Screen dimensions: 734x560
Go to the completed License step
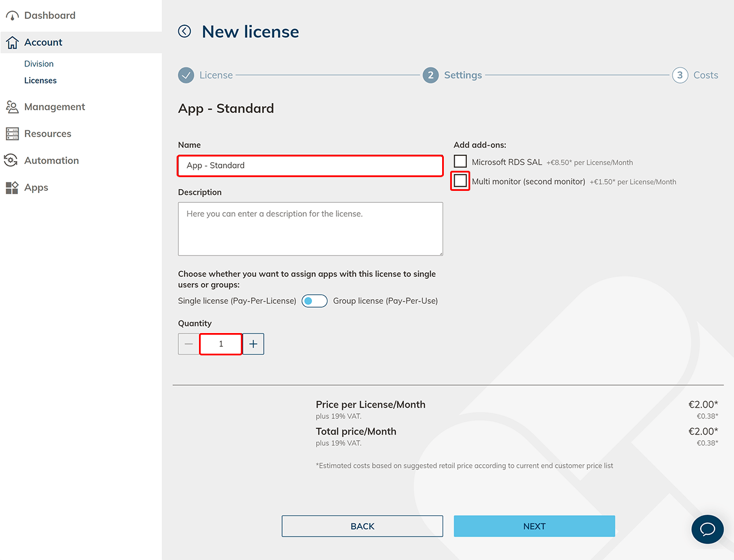pyautogui.click(x=186, y=75)
